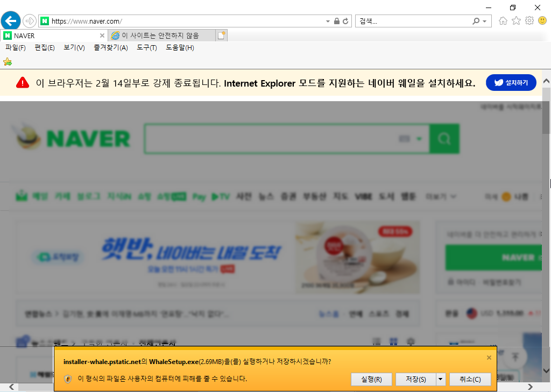The width and height of the screenshot is (551, 392).
Task: Open the 파일(F) menu
Action: (x=16, y=47)
